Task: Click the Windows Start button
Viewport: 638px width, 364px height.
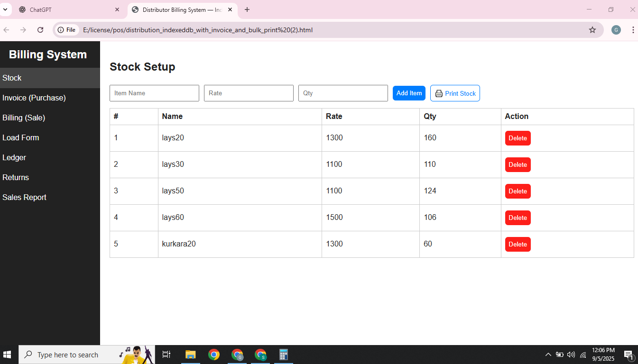Action: coord(7,355)
